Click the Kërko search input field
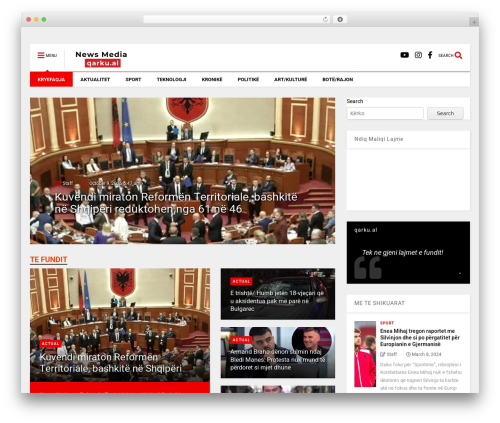 pos(385,113)
